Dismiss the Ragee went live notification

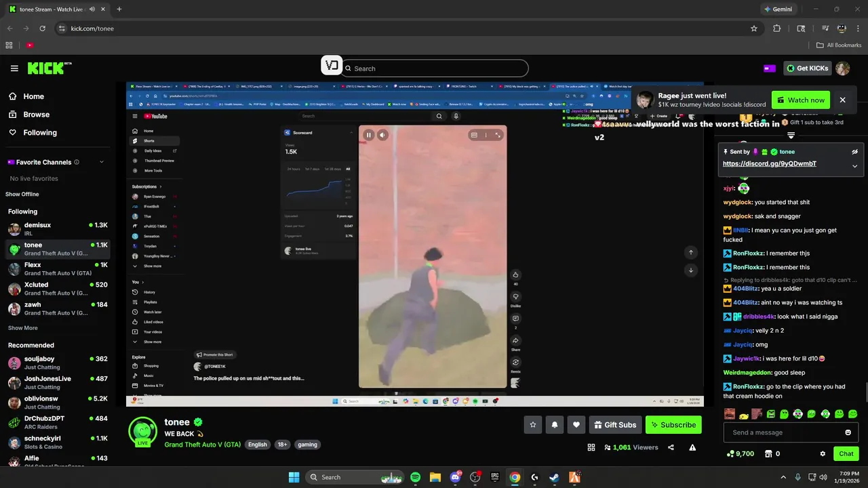point(842,100)
